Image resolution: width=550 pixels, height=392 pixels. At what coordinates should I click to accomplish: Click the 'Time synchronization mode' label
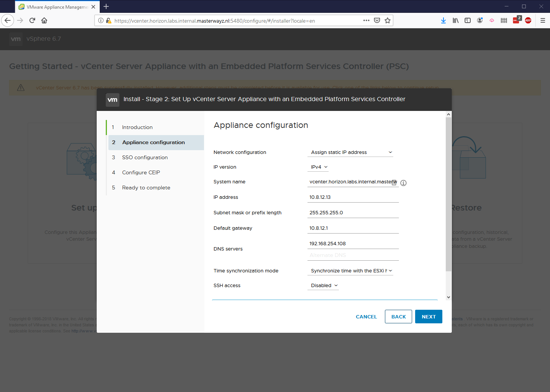246,271
